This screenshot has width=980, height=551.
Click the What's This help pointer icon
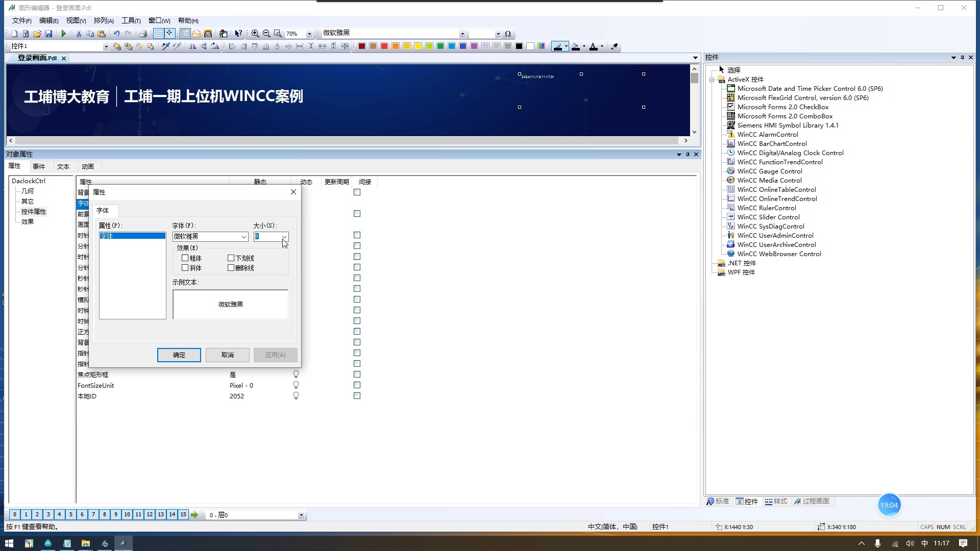tap(238, 34)
